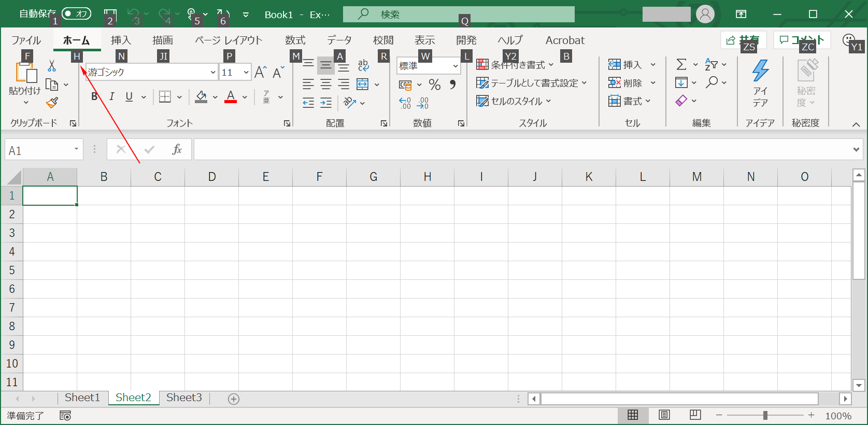Toggle bold formatting
868x425 pixels.
click(94, 96)
